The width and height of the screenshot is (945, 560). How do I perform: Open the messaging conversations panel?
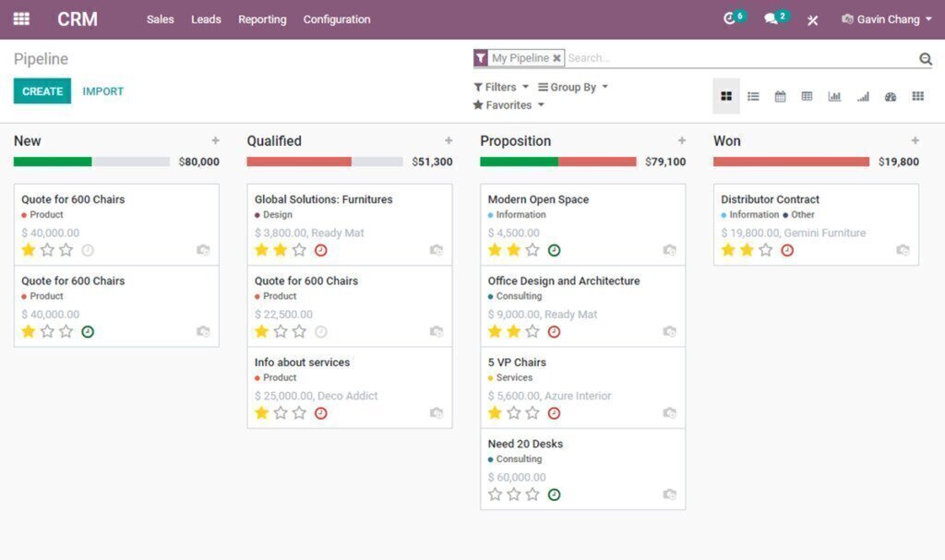coord(773,18)
